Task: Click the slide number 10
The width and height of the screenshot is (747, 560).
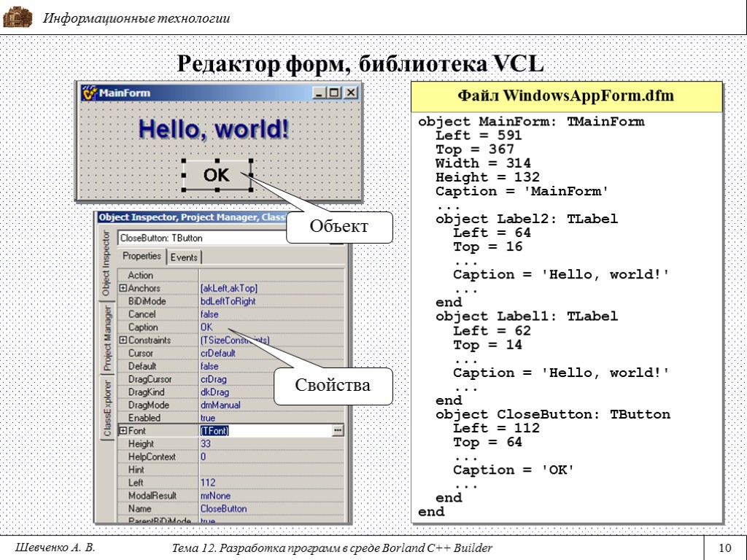Action: coord(724,548)
